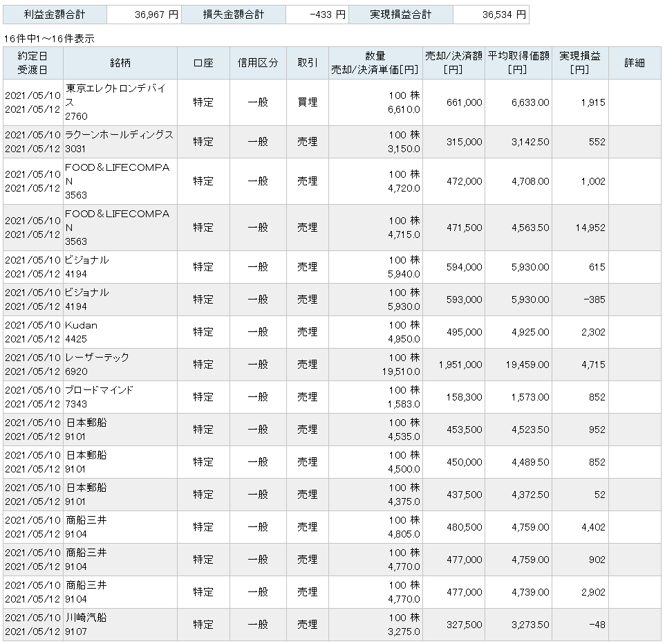Click the 661,000 settlement amount
The height and width of the screenshot is (644, 665).
click(464, 102)
